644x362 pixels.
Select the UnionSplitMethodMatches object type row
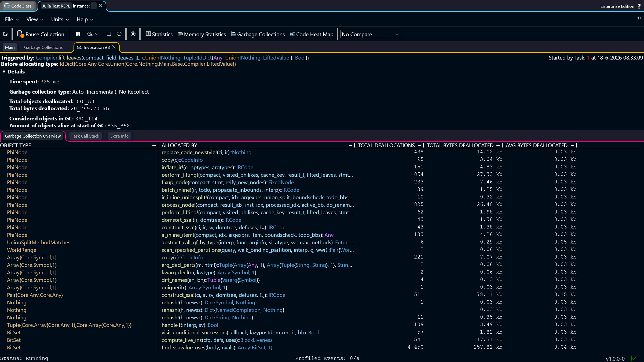(39, 242)
